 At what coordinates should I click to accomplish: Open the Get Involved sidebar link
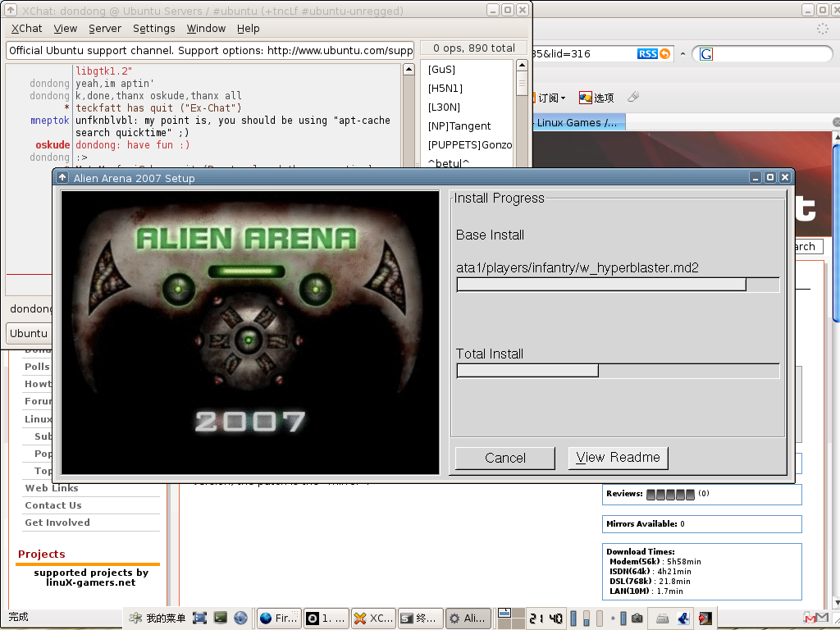click(57, 523)
